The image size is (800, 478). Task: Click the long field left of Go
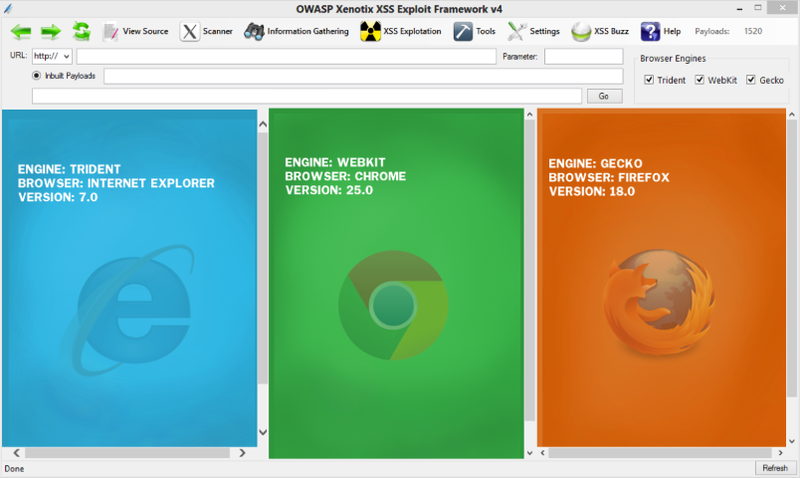[x=307, y=96]
